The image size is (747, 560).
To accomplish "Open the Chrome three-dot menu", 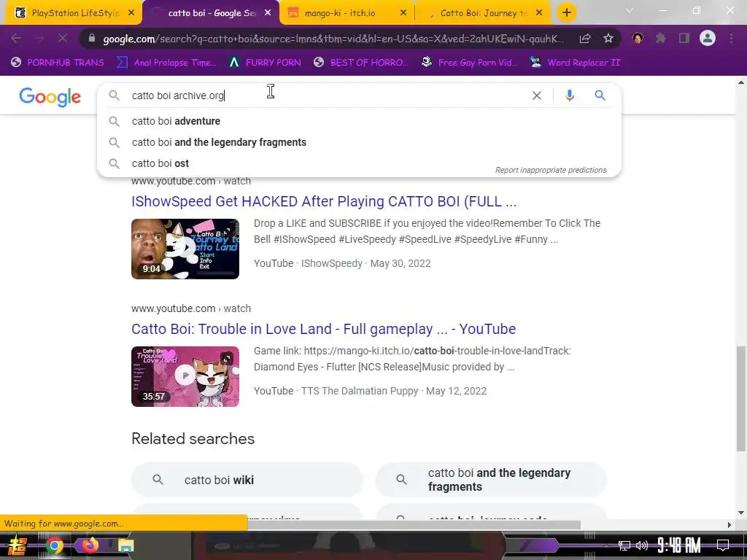I will click(731, 38).
